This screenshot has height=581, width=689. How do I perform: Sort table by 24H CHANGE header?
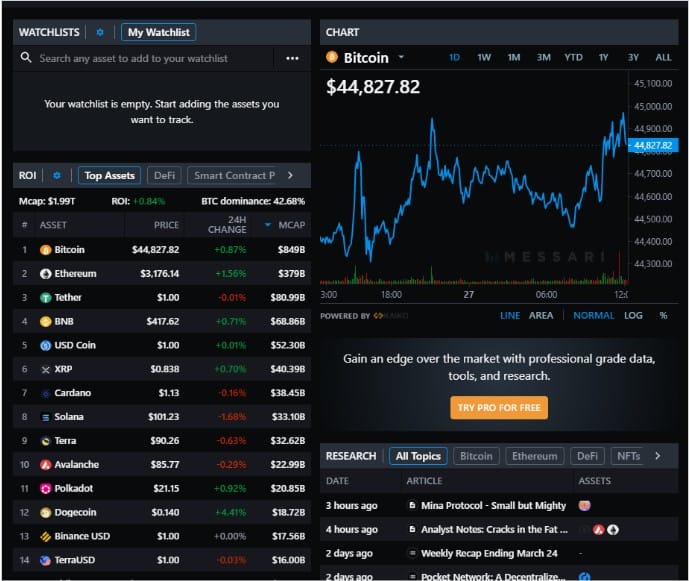click(x=227, y=225)
